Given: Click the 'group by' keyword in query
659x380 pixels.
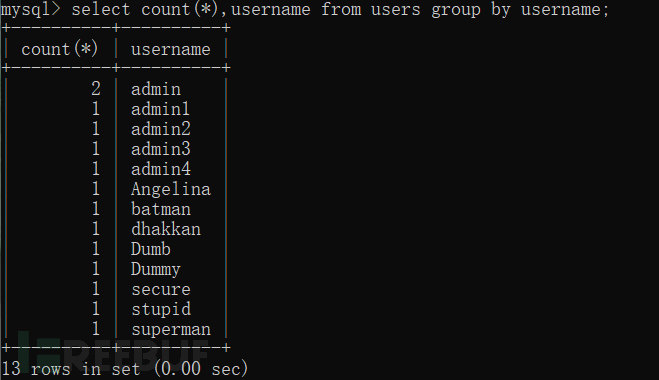Looking at the screenshot, I should click(x=471, y=10).
